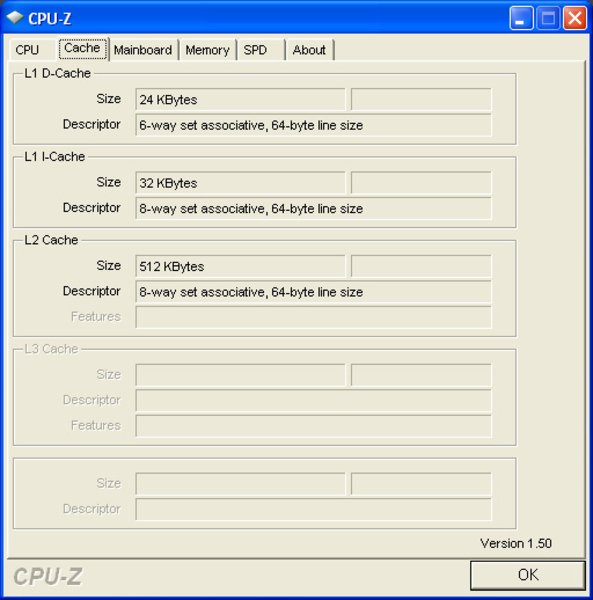Click the L1 D-Cache size field showing 24 KBytes

tap(240, 99)
